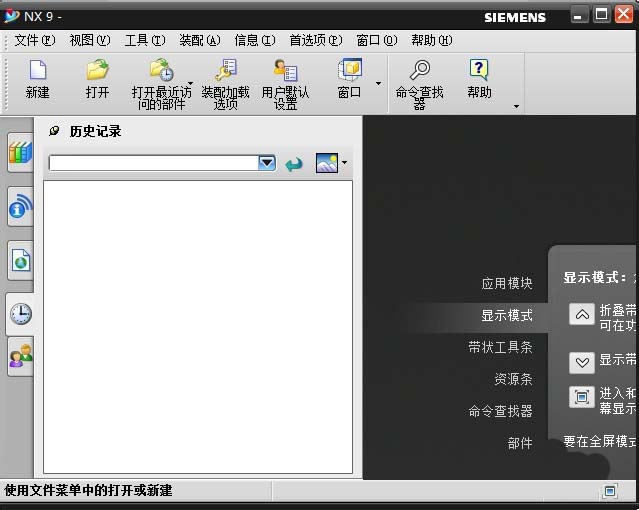Open the 视图(V) menu
Screen dimensions: 639x510
(90, 40)
